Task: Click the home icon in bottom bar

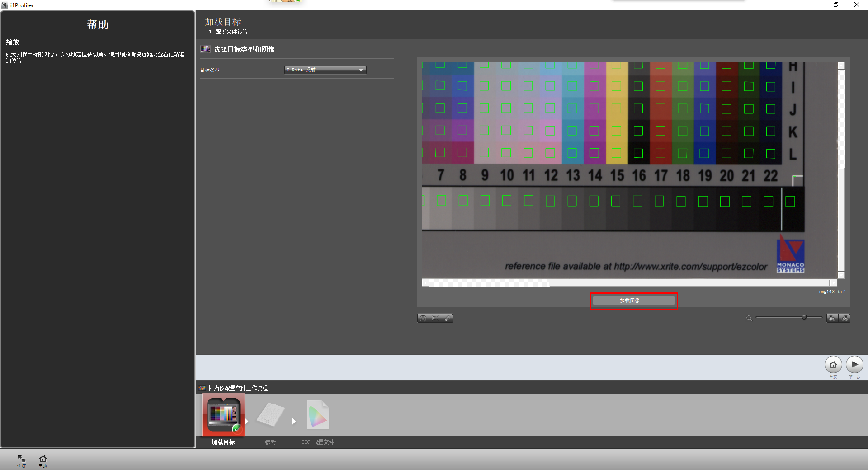Action: (43, 460)
